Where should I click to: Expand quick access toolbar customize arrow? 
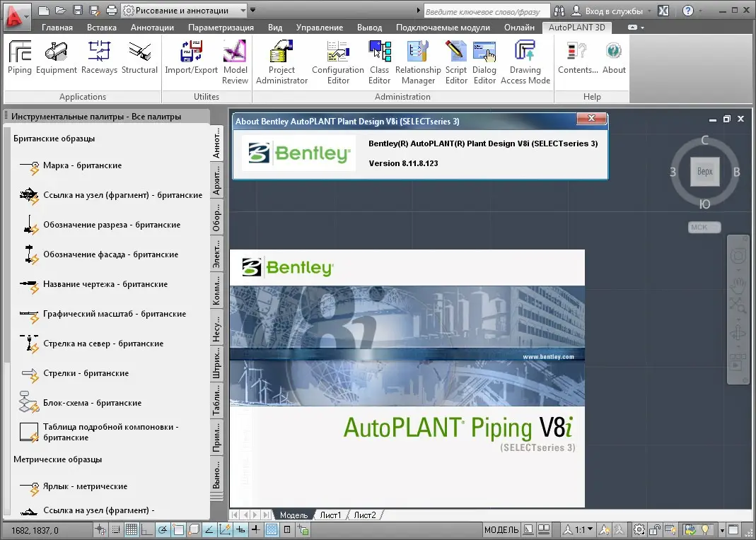252,10
